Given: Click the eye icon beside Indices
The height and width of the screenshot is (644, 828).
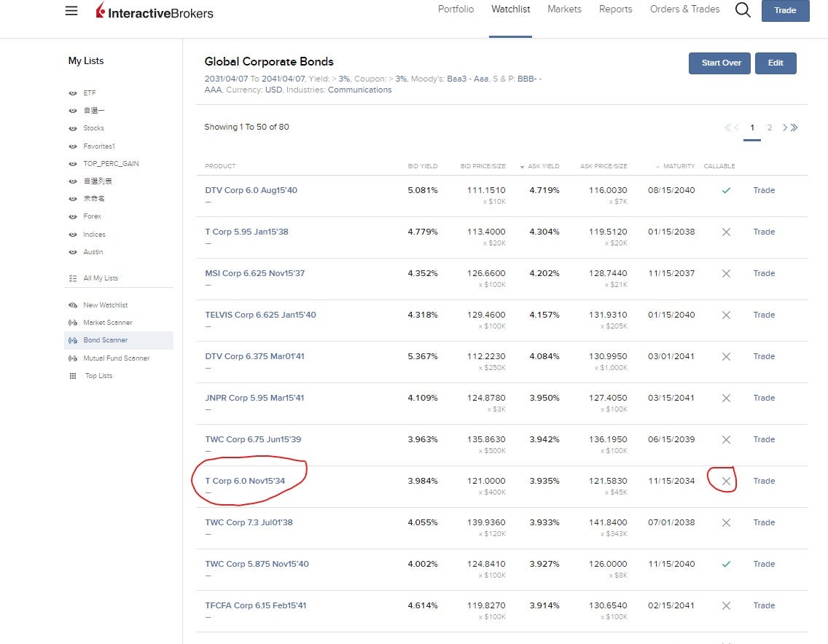Looking at the screenshot, I should point(73,235).
